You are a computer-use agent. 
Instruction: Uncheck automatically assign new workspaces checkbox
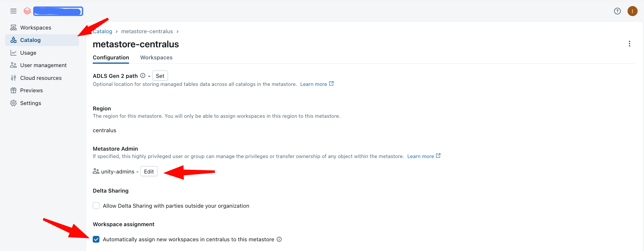tap(96, 239)
